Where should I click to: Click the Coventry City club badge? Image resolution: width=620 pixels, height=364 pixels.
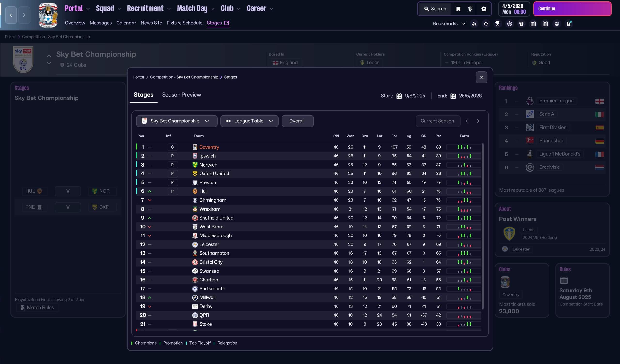pyautogui.click(x=48, y=15)
